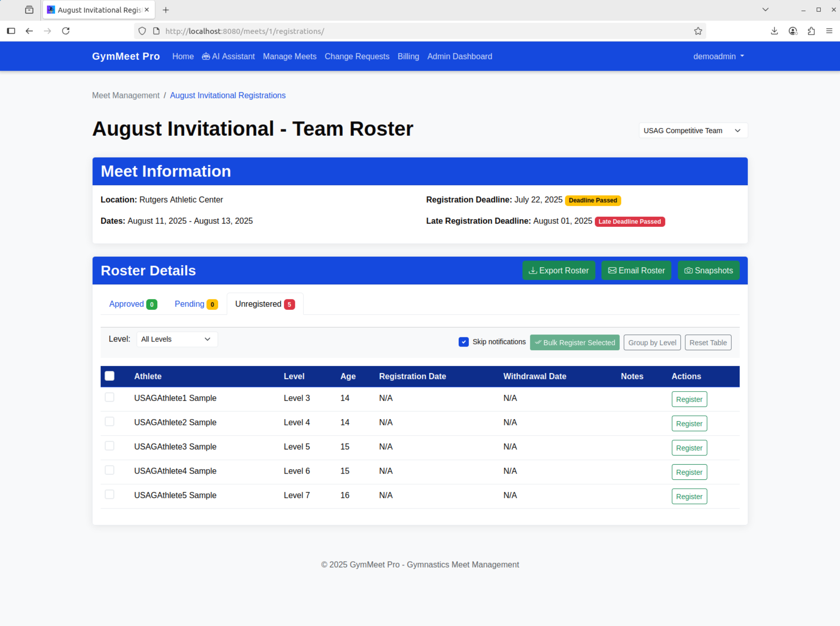840x626 pixels.
Task: Register USAGAthlete5 Sample
Action: coord(689,496)
